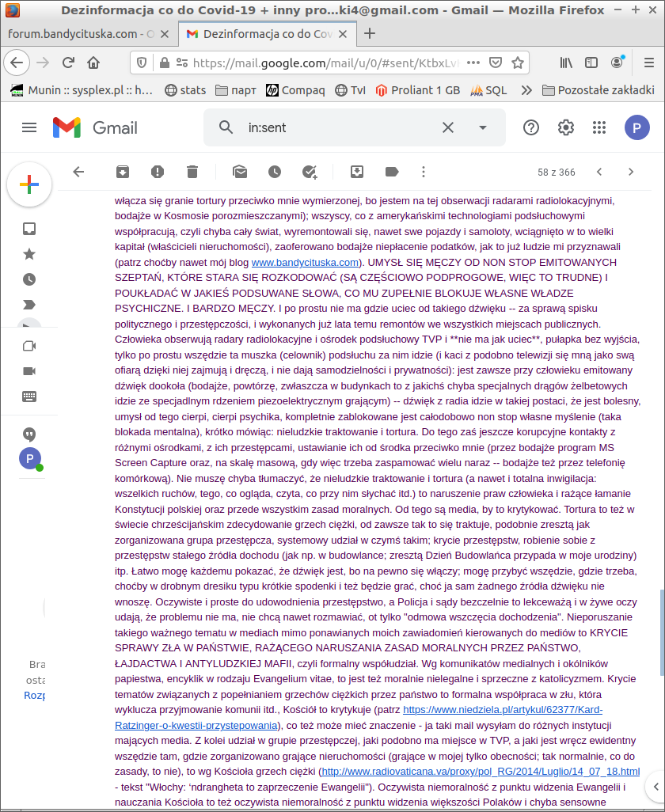Click the page vertical scrollbar
665x812 pixels.
(x=662, y=633)
